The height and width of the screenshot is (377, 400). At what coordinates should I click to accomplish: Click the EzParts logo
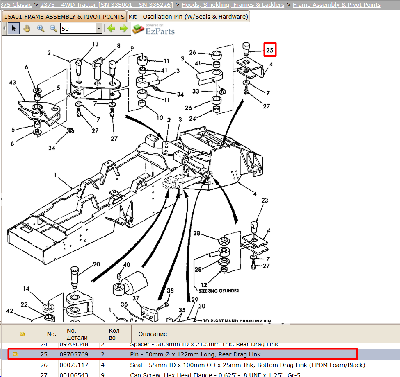(x=153, y=29)
